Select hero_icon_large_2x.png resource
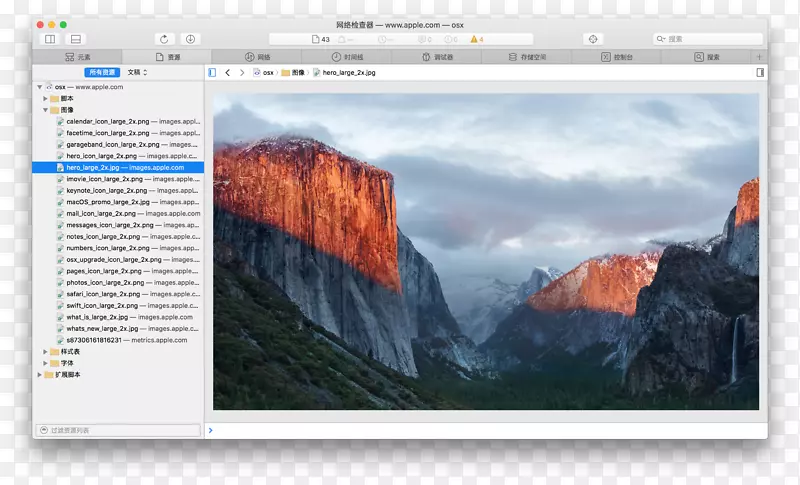Screen dimensions: 800x485 (118, 156)
